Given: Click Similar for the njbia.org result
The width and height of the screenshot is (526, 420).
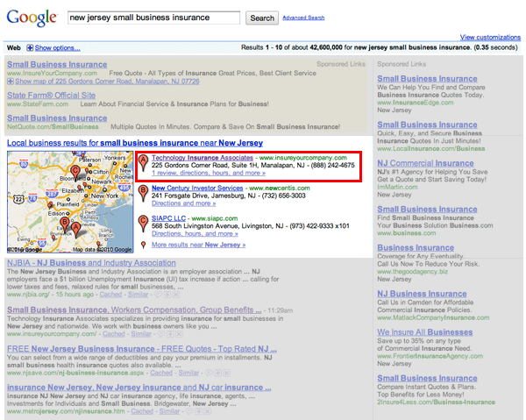Looking at the screenshot, I should tap(138, 295).
